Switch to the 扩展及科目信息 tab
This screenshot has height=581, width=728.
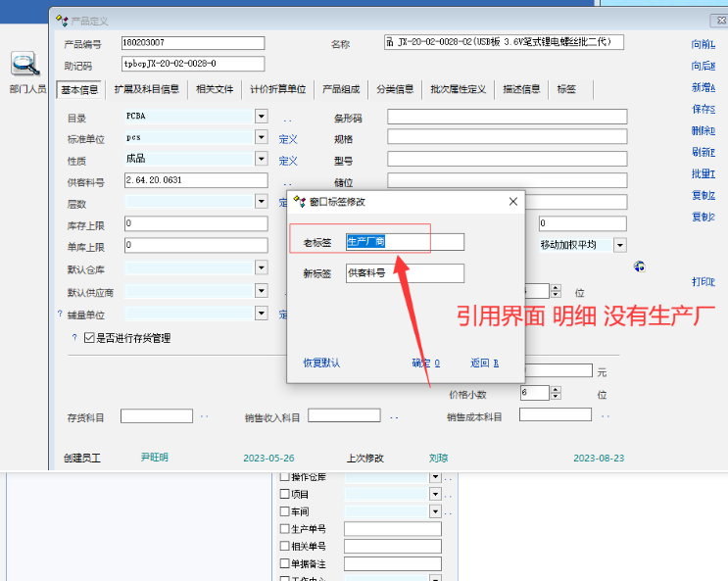(147, 89)
